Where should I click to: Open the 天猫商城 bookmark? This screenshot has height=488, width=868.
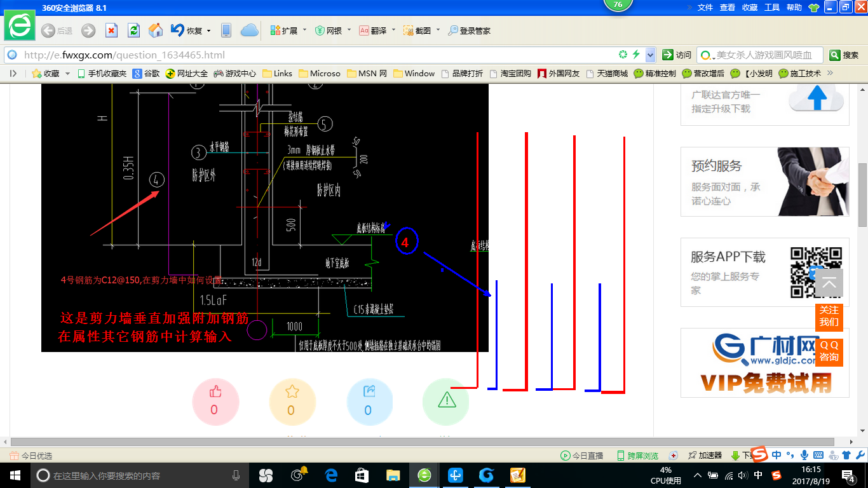coord(607,74)
